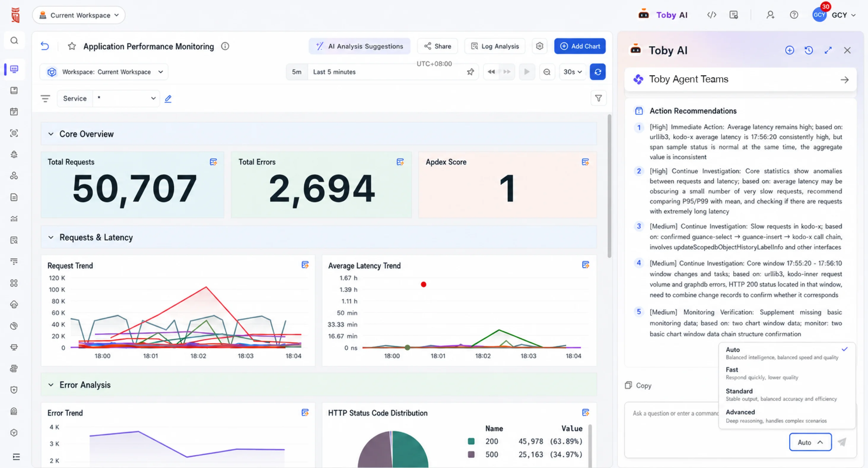Open the shield icon in the left sidebar
868x468 pixels.
tap(14, 390)
